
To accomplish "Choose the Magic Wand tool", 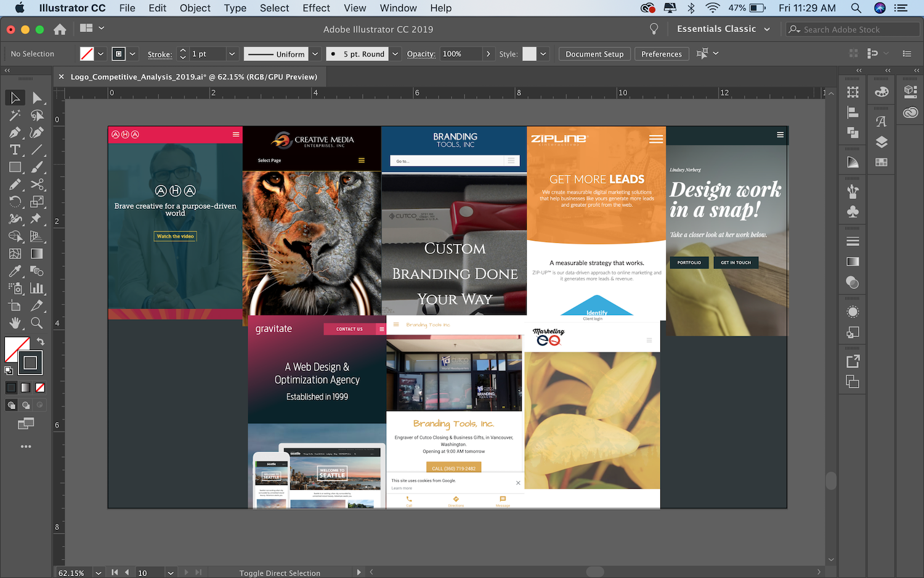I will pos(15,115).
